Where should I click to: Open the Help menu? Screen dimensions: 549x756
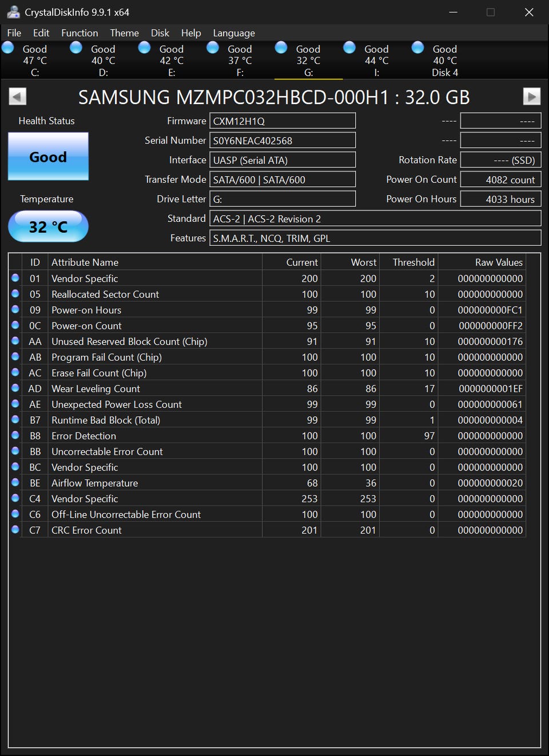pyautogui.click(x=191, y=33)
